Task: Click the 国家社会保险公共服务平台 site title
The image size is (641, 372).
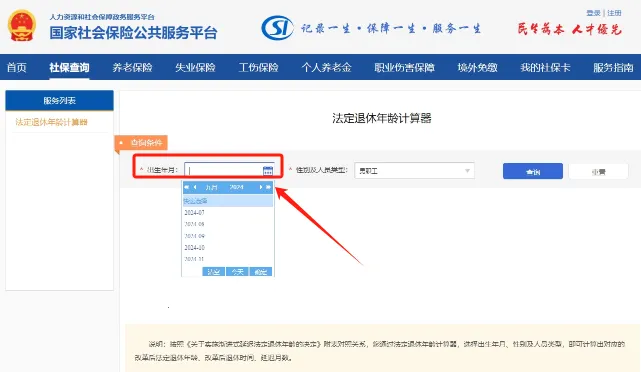Action: (x=133, y=33)
